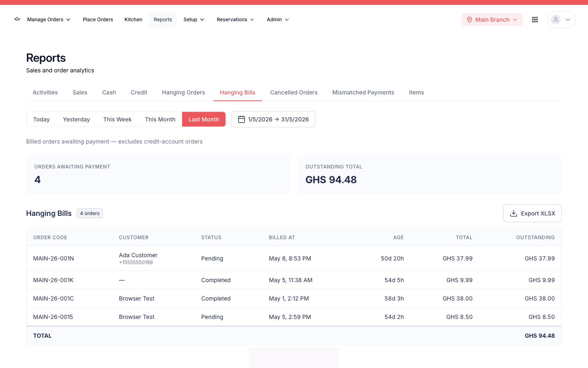Click age value 58d 3h
Screen dimensions: 588x368
(394, 298)
